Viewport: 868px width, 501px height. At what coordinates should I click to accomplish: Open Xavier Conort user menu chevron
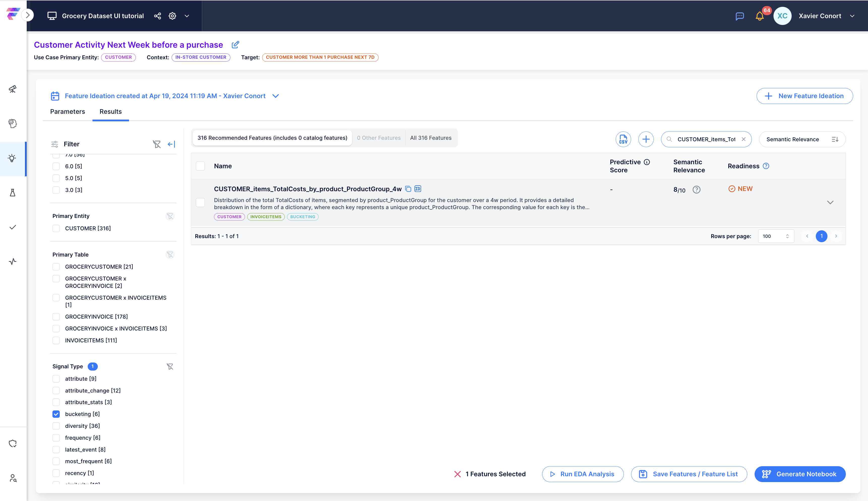point(852,16)
